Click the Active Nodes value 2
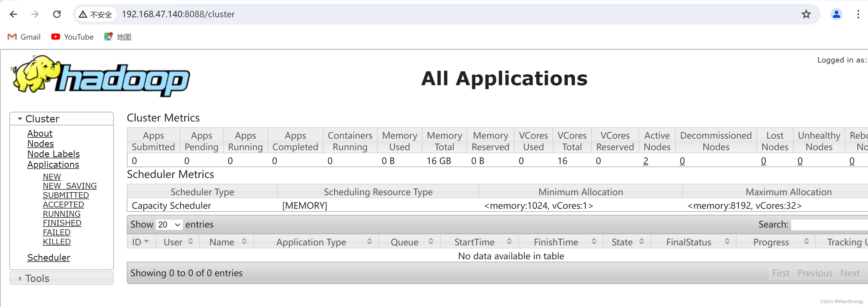 pyautogui.click(x=646, y=161)
